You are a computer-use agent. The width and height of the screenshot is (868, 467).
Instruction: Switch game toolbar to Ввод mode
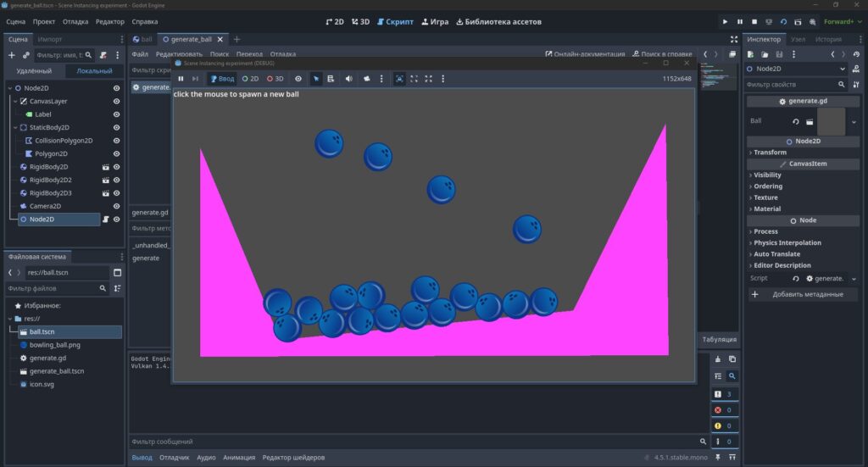[x=222, y=79]
